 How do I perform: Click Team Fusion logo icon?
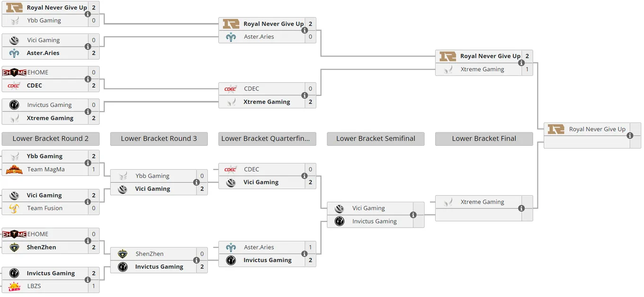14,208
